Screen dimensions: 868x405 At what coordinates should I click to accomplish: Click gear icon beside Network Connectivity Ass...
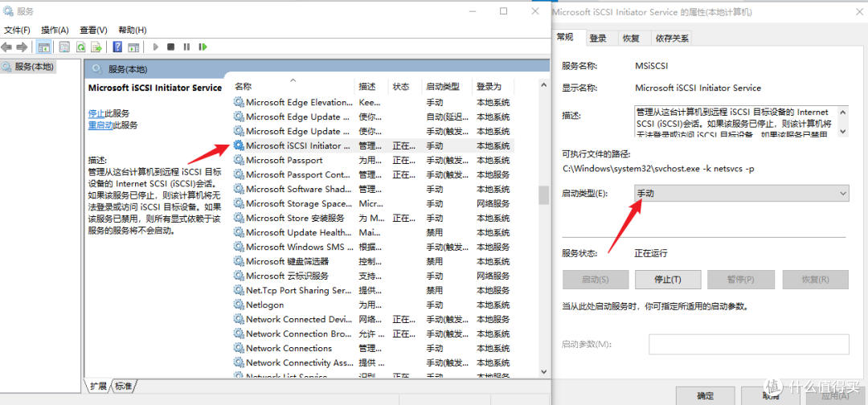[x=239, y=362]
